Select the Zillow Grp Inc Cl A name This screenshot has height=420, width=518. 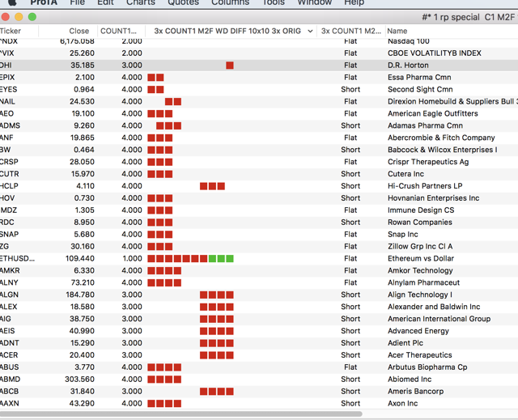(x=420, y=246)
